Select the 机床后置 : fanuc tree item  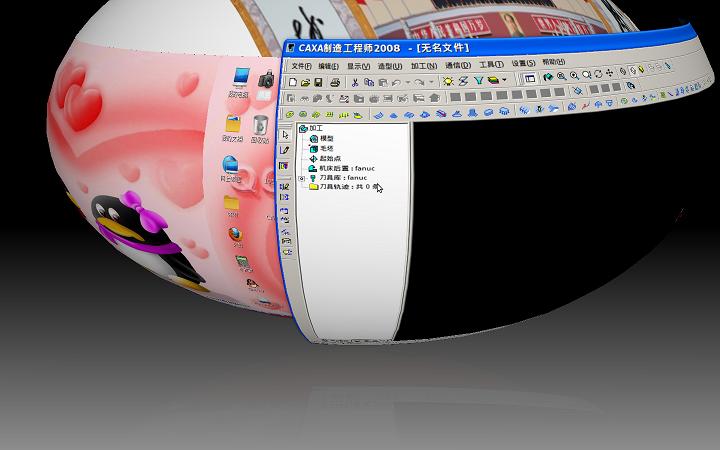click(347, 168)
